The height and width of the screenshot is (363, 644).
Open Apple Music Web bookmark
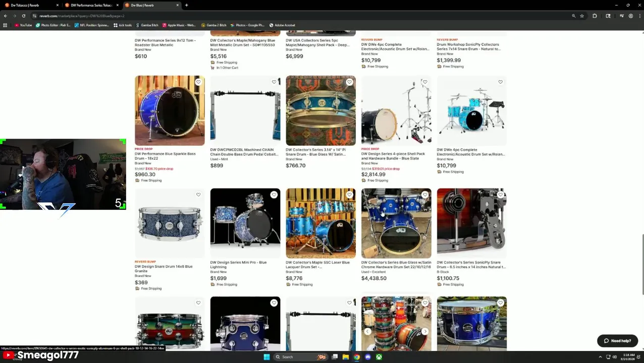coord(179,25)
